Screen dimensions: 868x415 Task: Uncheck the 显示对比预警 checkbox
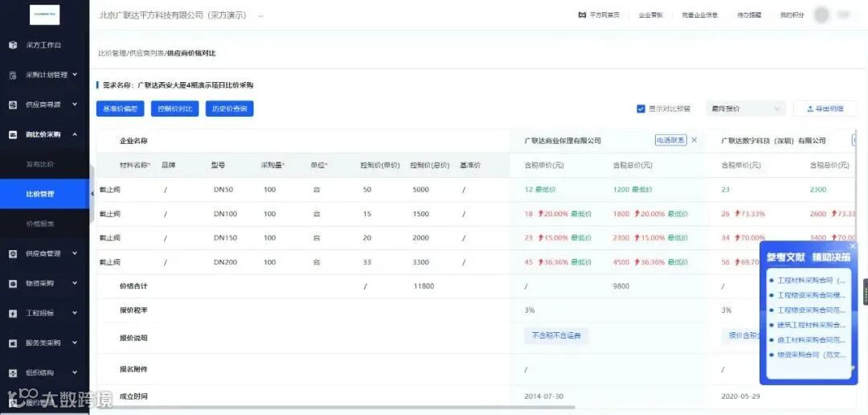pos(641,109)
